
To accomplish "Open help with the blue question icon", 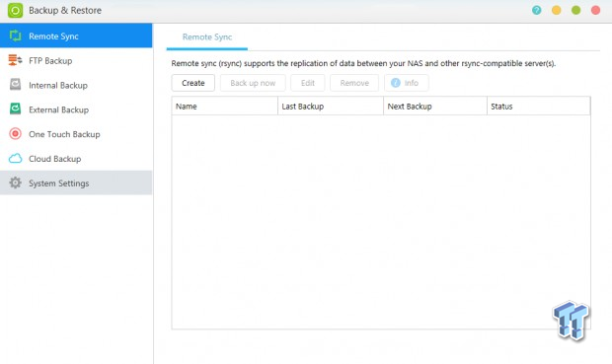I will 537,10.
